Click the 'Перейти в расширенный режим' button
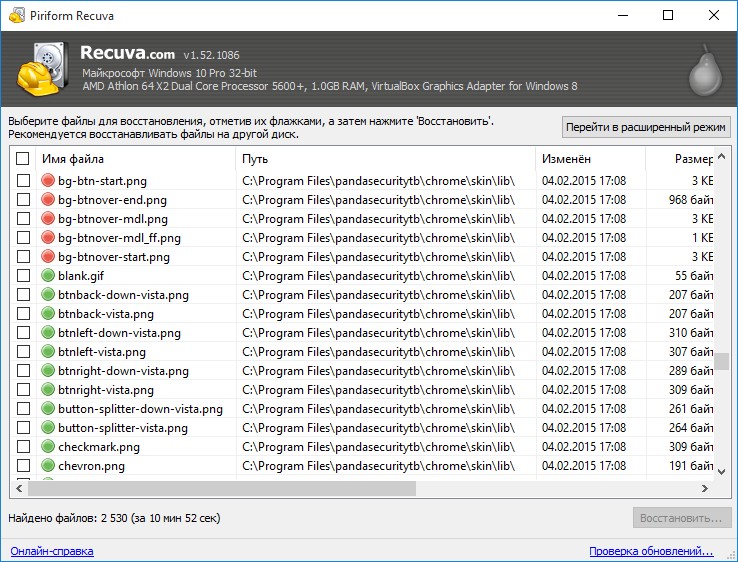Viewport: 738px width, 562px height. tap(646, 127)
